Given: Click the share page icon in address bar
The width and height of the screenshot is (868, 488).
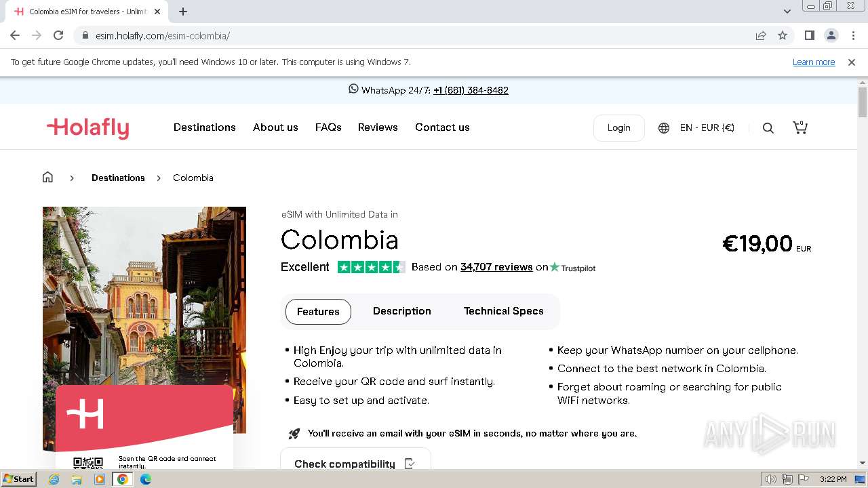Looking at the screenshot, I should pyautogui.click(x=761, y=35).
